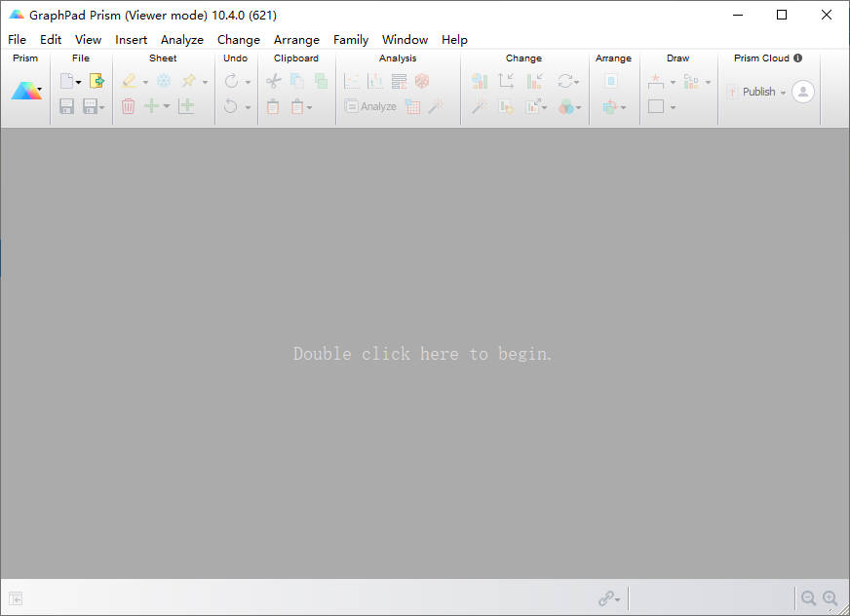Screen dimensions: 850x616
Task: Expand the Prism logo dropdown
Action: [40, 92]
